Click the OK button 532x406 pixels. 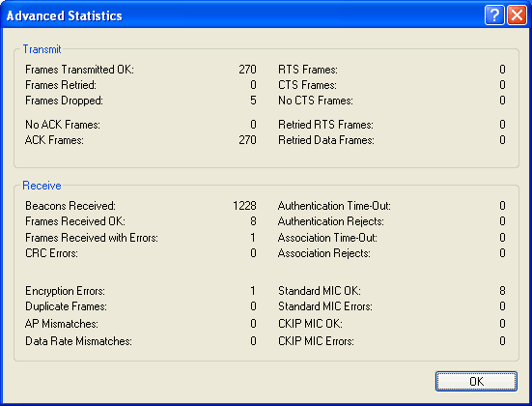(476, 381)
